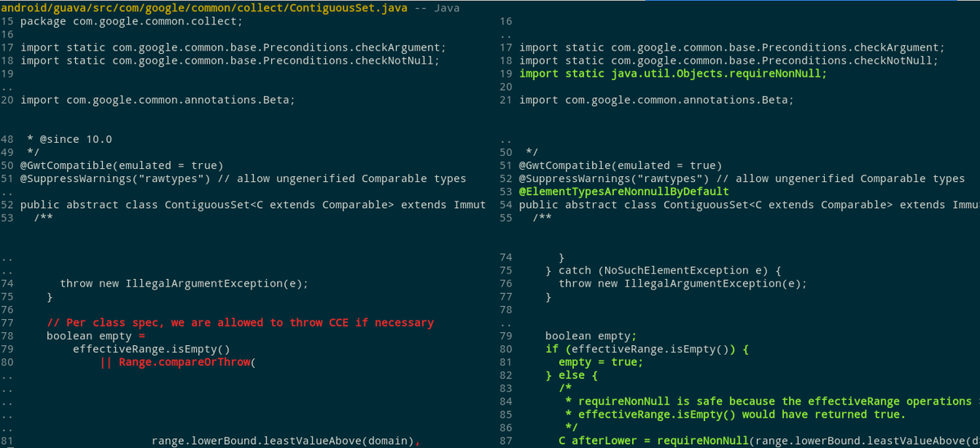Select the removed 'Per class spec' comment
The image size is (980, 448).
[240, 322]
